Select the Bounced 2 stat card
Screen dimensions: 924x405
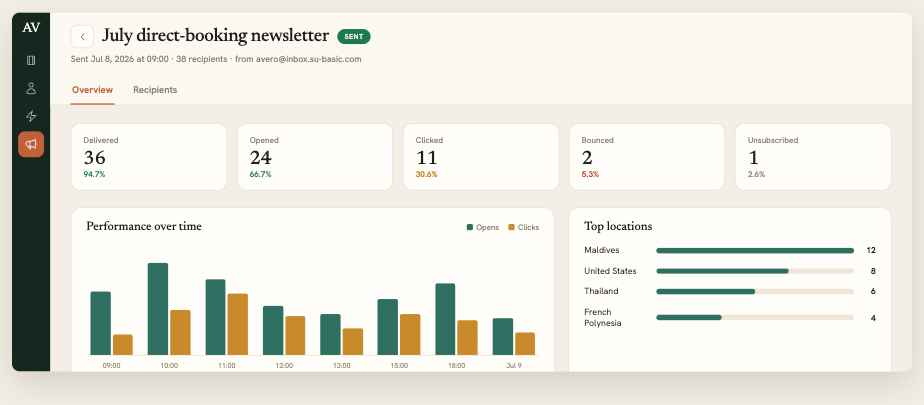[x=647, y=157]
